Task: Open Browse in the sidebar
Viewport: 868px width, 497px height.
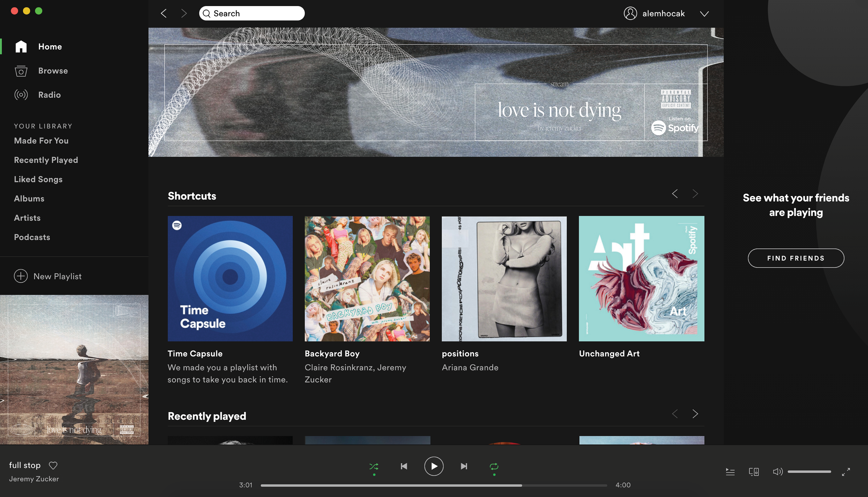Action: tap(53, 71)
